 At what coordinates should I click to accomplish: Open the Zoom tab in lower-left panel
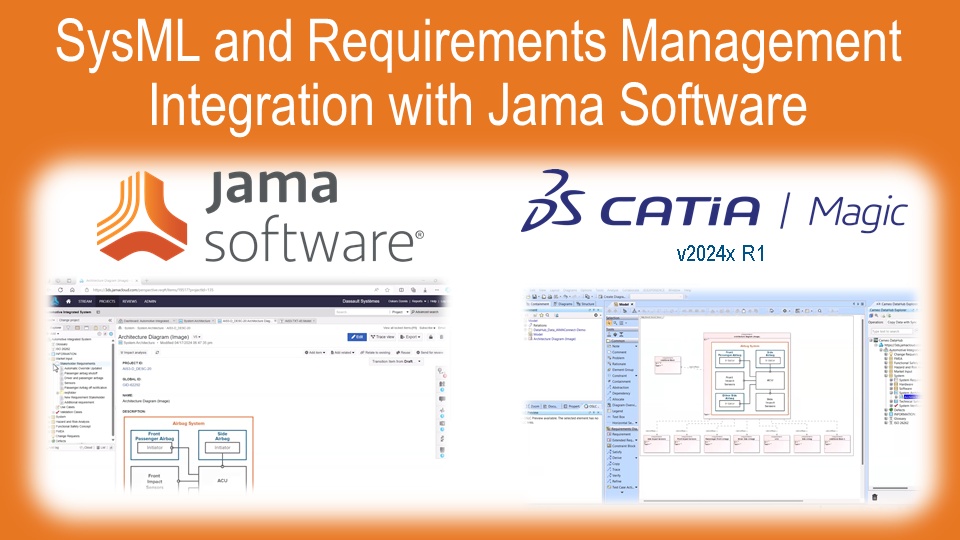(534, 406)
